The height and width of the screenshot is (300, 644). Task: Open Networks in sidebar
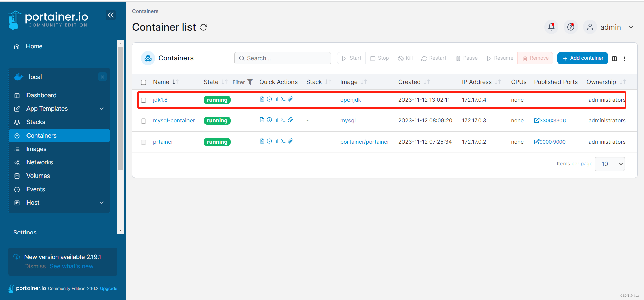pos(59,162)
